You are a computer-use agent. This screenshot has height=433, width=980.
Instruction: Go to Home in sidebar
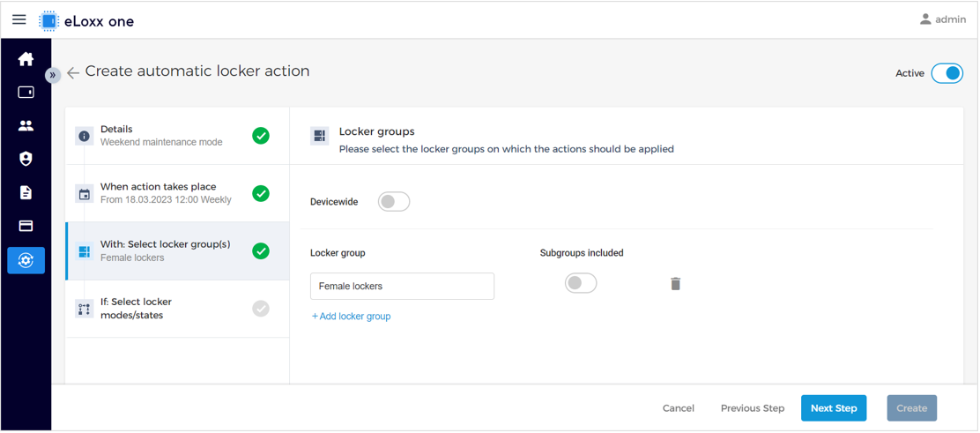(x=26, y=59)
